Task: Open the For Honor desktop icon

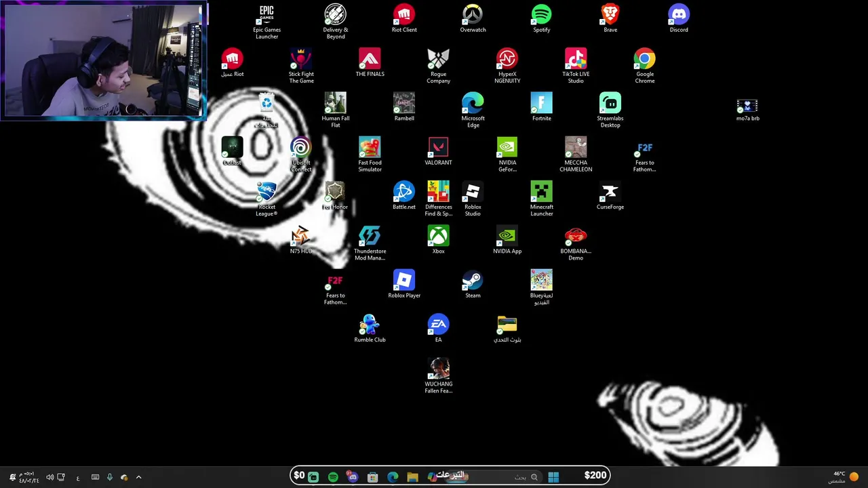Action: 335,196
